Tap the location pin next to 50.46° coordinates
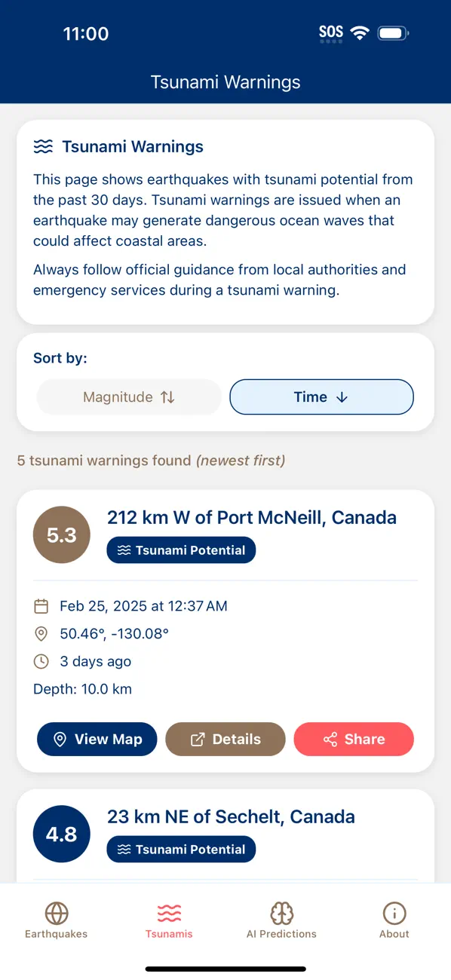 pos(41,634)
